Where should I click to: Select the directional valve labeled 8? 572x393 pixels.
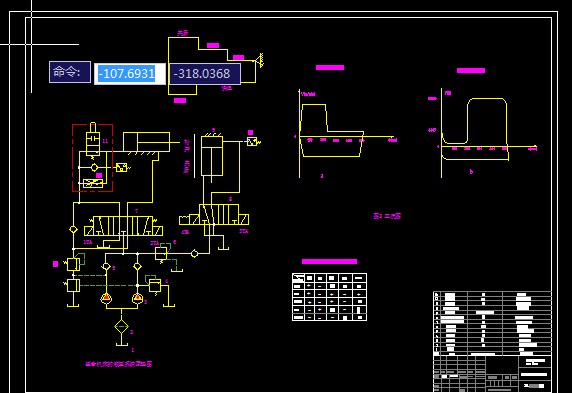(214, 215)
